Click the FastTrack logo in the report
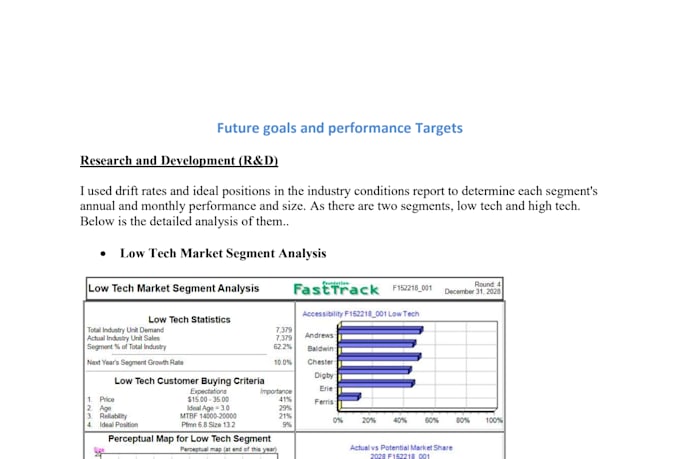Screen dimensions: 680x459 pos(336,289)
